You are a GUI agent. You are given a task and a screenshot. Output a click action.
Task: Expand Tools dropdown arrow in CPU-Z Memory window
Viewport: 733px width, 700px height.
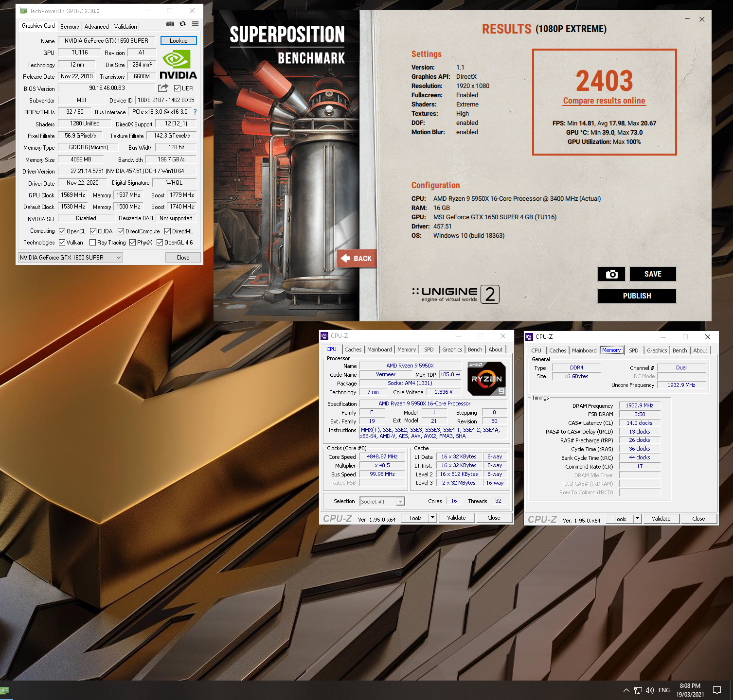click(x=637, y=519)
